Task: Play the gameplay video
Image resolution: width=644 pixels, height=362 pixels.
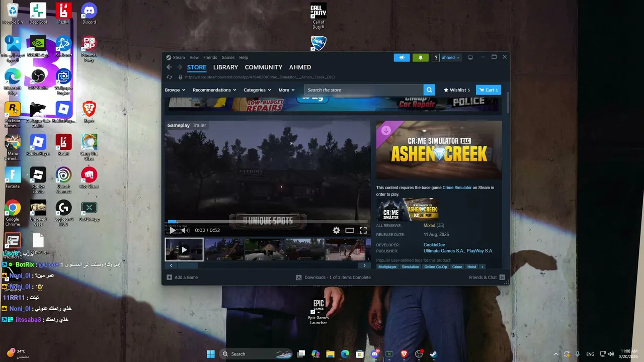Action: click(173, 230)
